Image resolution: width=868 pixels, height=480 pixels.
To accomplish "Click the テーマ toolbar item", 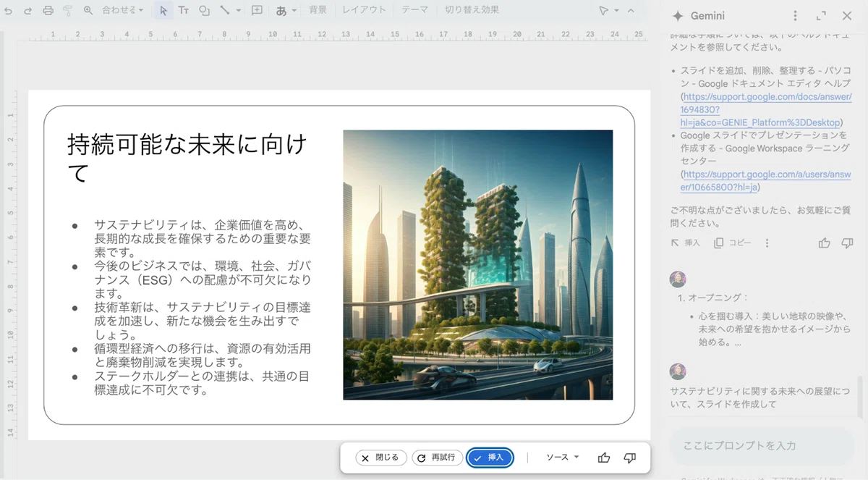I will pyautogui.click(x=414, y=11).
